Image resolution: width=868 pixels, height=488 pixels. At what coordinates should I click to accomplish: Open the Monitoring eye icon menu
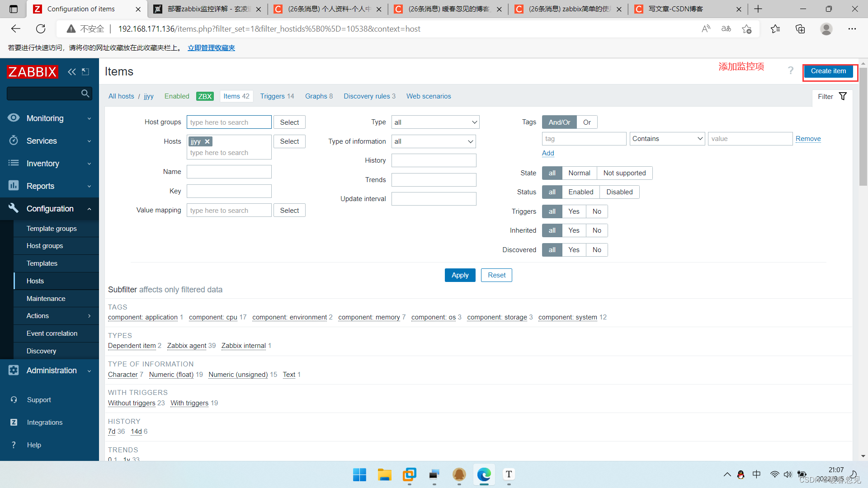(14, 118)
